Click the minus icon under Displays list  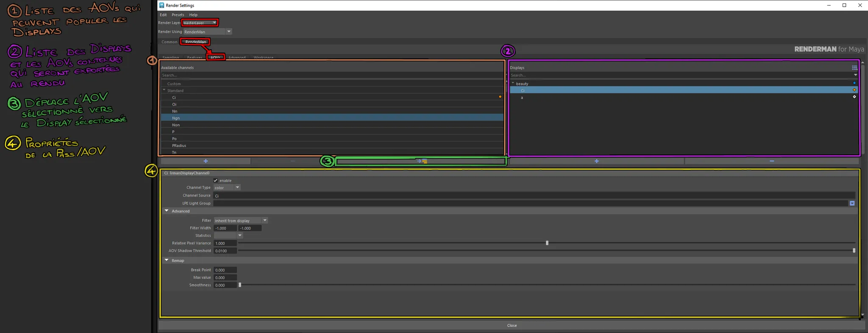pyautogui.click(x=771, y=161)
